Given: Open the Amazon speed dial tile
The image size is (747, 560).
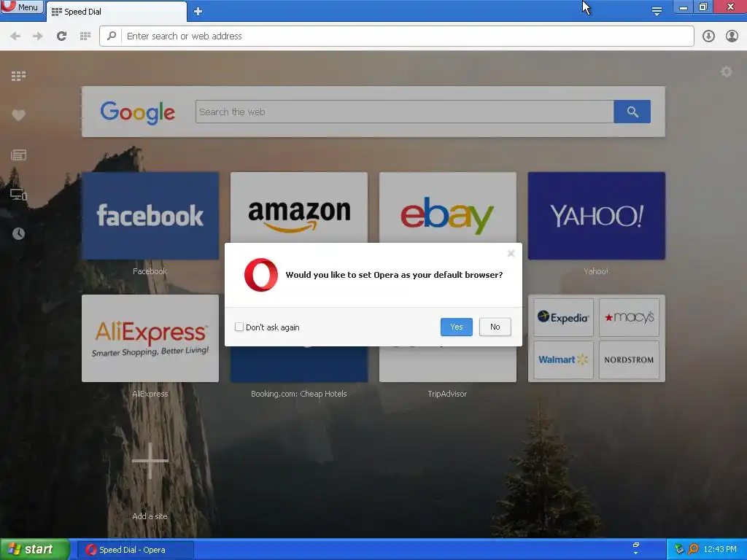Looking at the screenshot, I should [298, 208].
